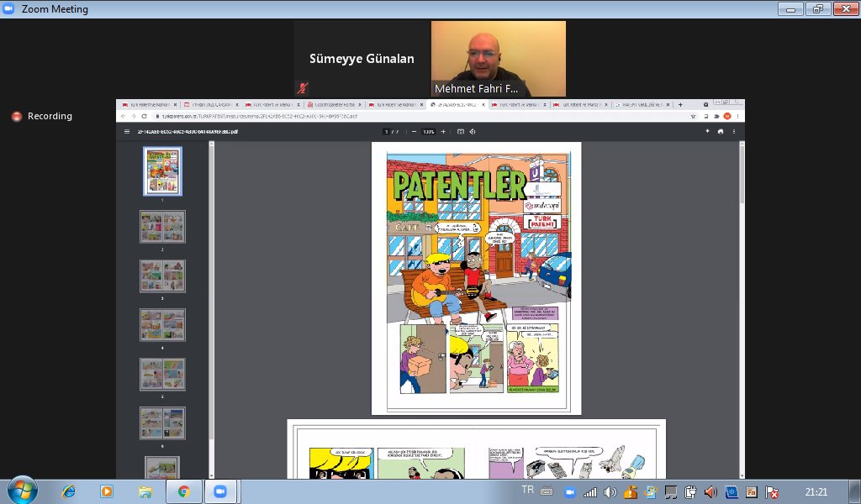
Task: Open the PDF viewer more-options menu
Action: click(734, 132)
